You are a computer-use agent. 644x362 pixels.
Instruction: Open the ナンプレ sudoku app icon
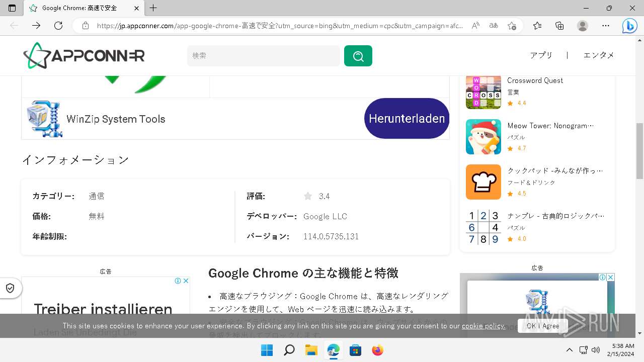(484, 227)
